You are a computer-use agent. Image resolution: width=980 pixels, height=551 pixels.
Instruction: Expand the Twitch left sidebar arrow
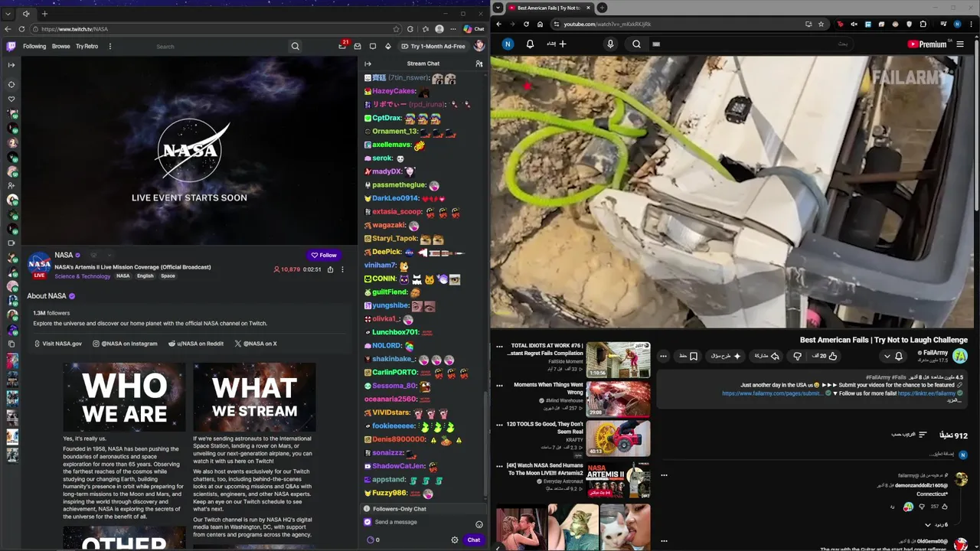(11, 65)
